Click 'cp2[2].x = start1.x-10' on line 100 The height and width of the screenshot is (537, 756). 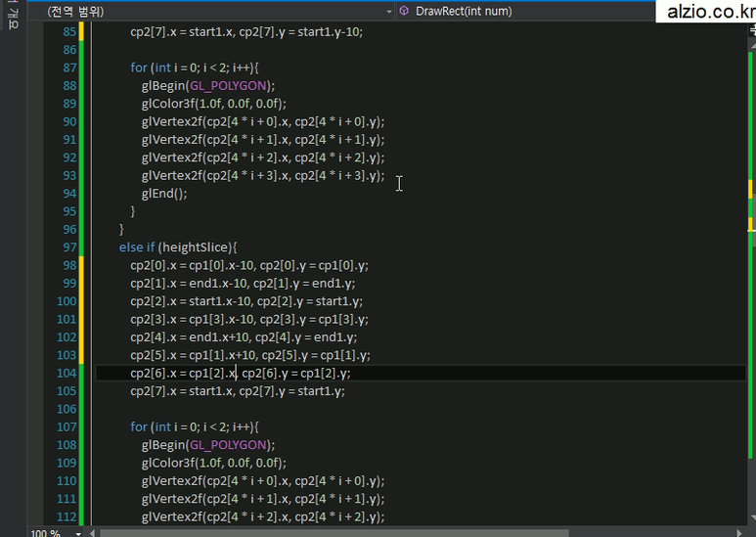click(x=192, y=301)
